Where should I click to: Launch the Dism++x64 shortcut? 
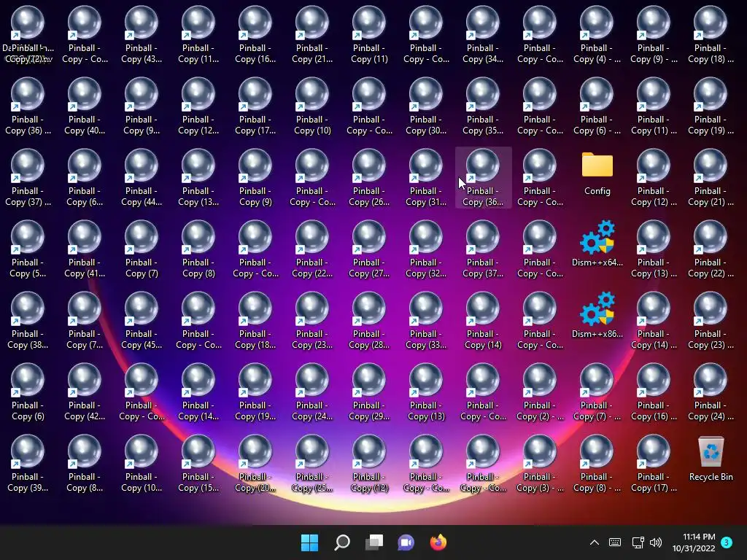pos(597,244)
